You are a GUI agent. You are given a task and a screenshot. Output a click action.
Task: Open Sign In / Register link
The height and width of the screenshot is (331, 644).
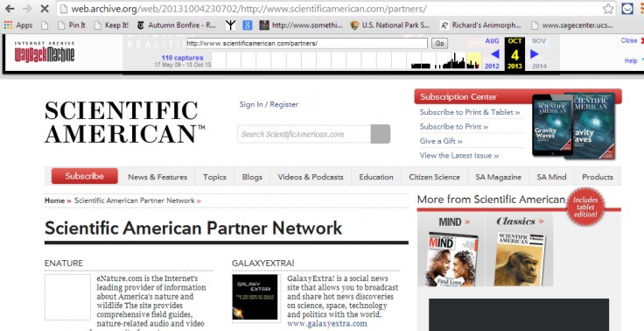coord(269,104)
